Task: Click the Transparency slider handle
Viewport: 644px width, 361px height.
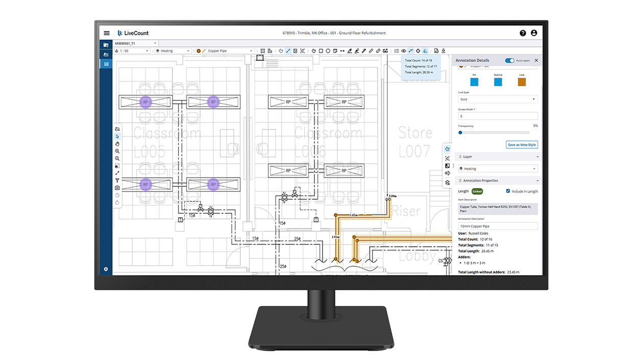Action: pyautogui.click(x=460, y=133)
